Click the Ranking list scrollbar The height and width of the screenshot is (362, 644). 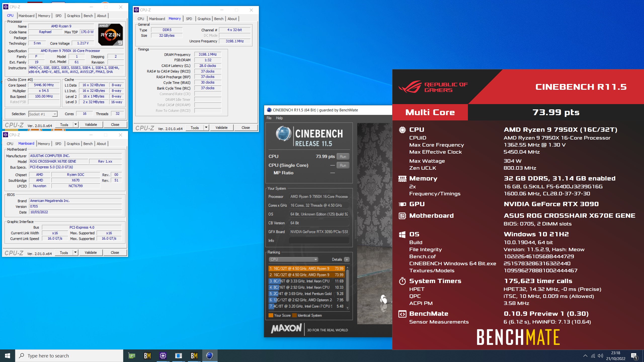pyautogui.click(x=347, y=287)
